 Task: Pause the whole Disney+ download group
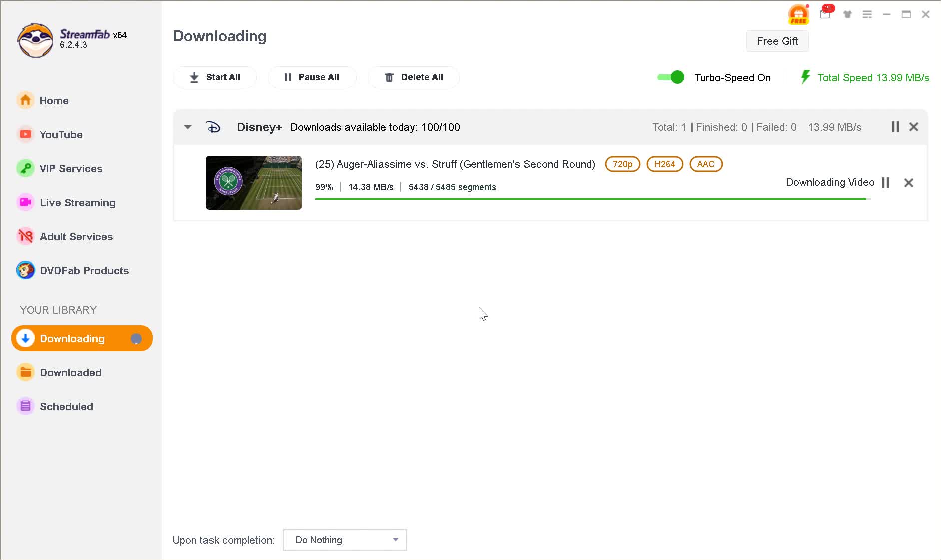point(895,127)
